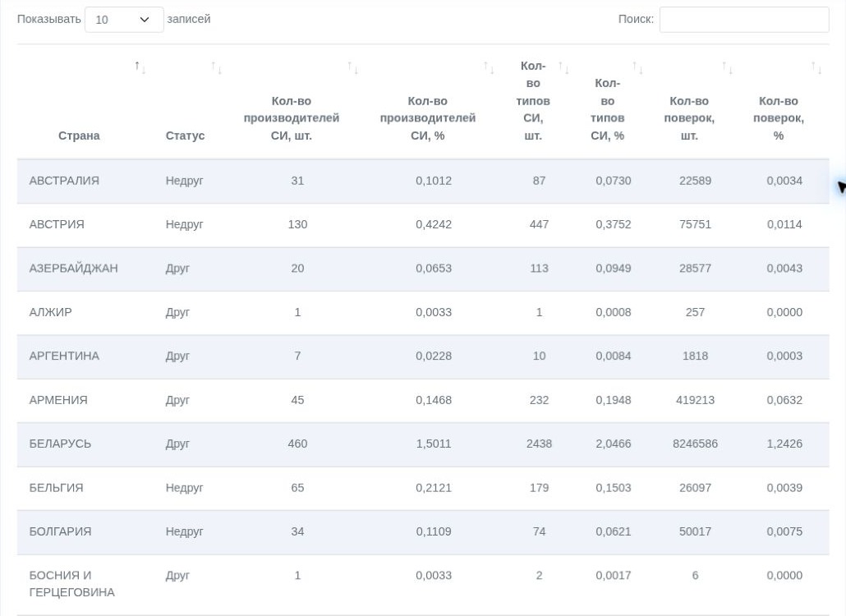
Task: Click sort arrows for Кол-во поверок, %
Action: click(x=817, y=67)
